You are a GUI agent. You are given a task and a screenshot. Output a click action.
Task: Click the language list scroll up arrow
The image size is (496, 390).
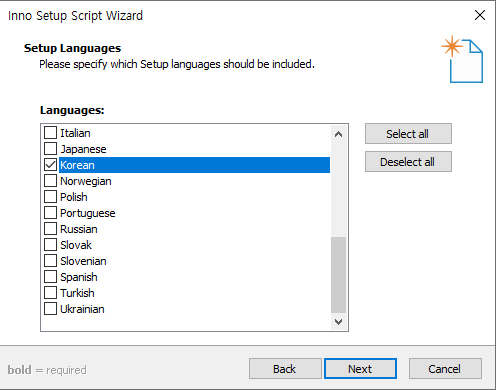[x=338, y=134]
